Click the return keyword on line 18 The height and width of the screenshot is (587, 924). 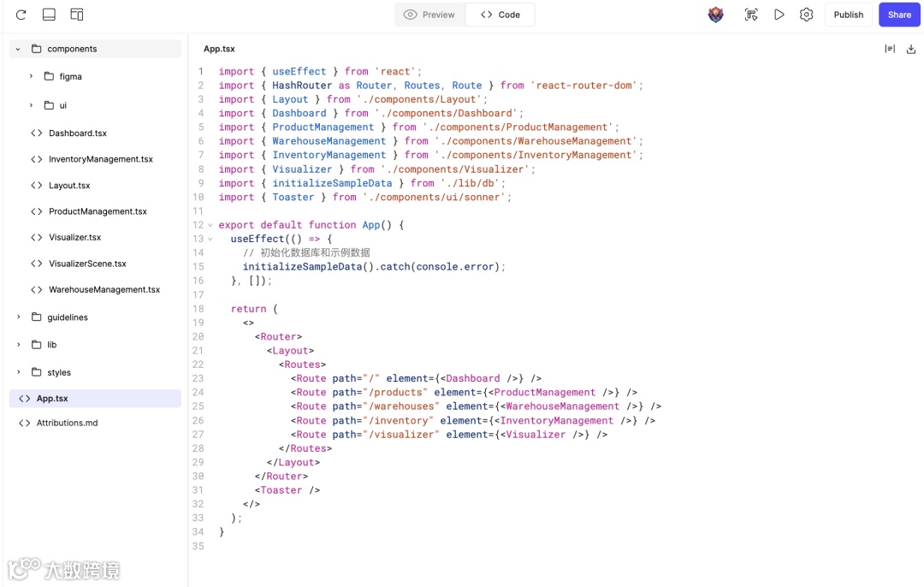(x=248, y=309)
